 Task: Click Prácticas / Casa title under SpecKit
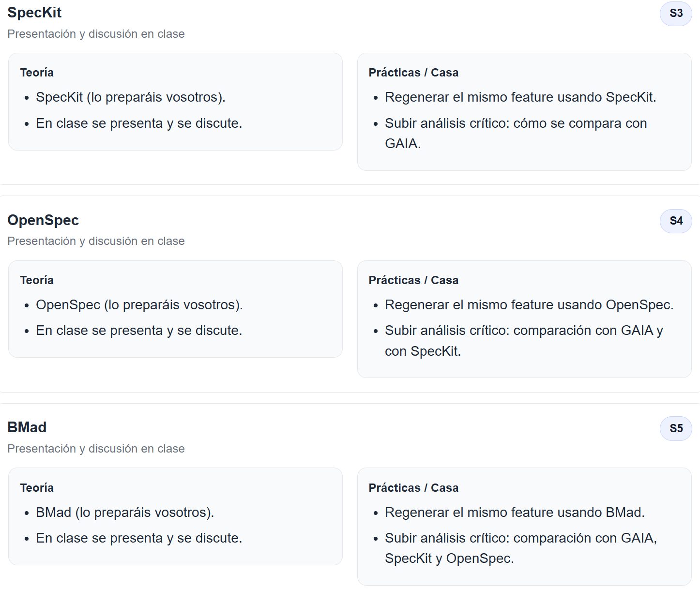click(x=413, y=73)
